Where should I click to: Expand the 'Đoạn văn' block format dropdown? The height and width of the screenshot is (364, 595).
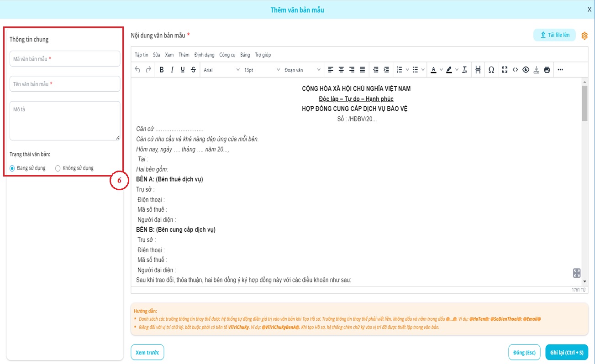(x=302, y=70)
